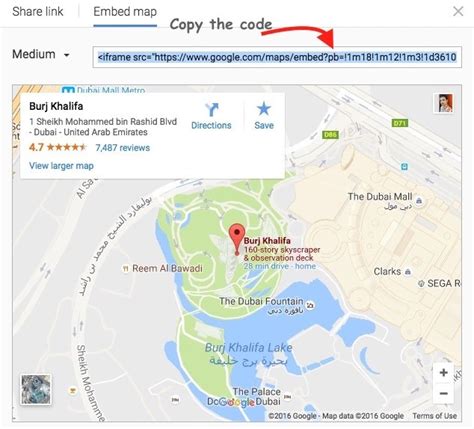Open the 7,487 reviews link
The image size is (474, 429).
tap(123, 148)
